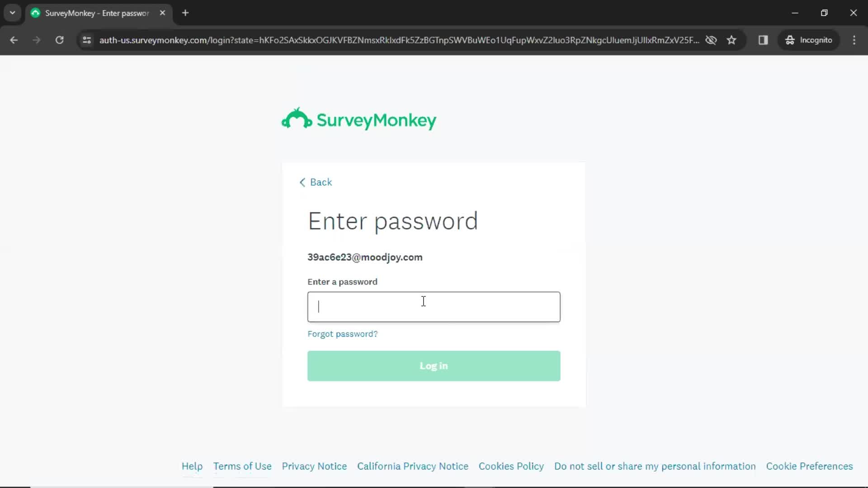Screen dimensions: 868x488
Task: Click the browser extensions icon
Action: point(763,40)
